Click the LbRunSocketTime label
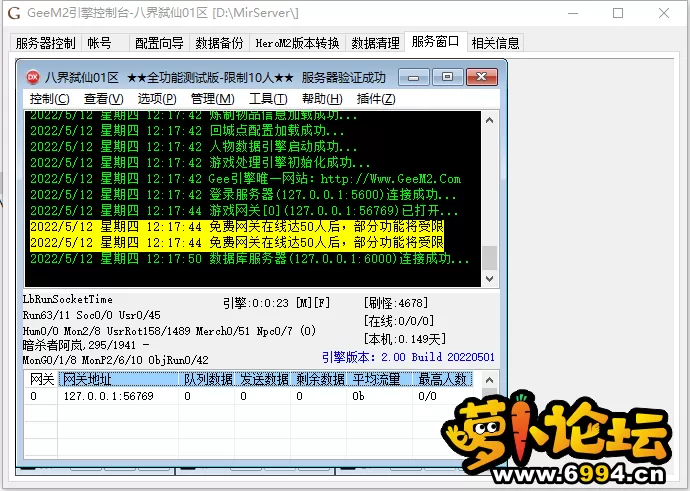The height and width of the screenshot is (491, 690). point(68,299)
